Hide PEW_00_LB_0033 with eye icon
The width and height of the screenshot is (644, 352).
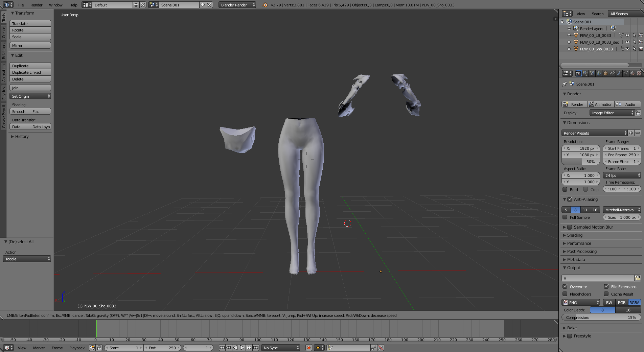pos(627,36)
